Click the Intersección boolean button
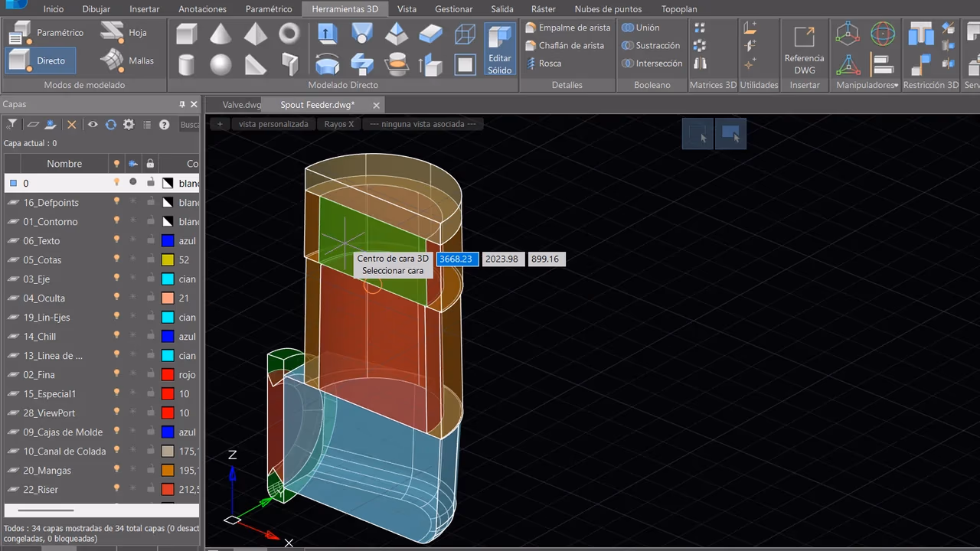The width and height of the screenshot is (980, 551). pyautogui.click(x=652, y=64)
